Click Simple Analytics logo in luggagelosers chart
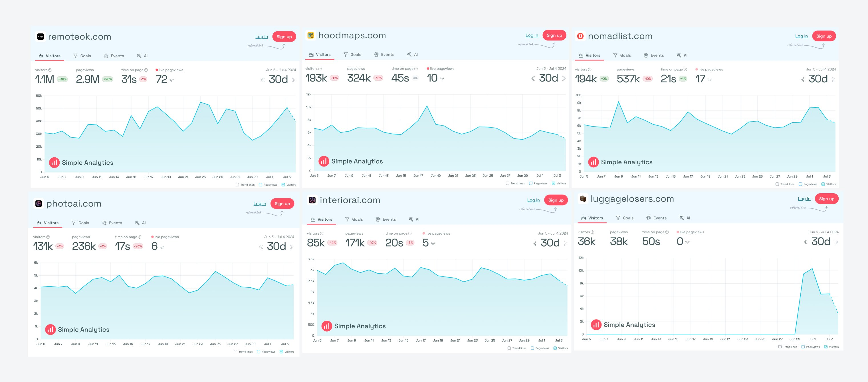 click(x=623, y=325)
